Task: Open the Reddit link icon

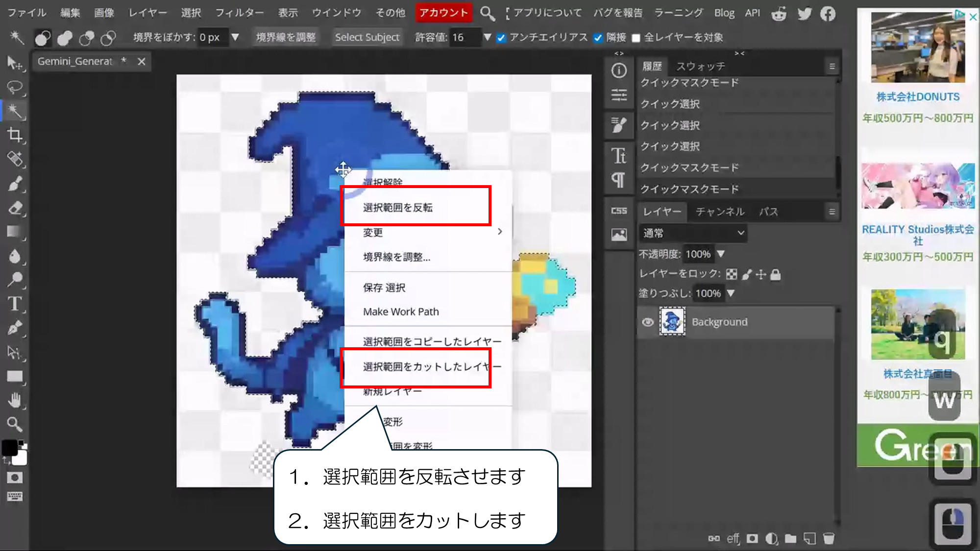Action: 779,13
